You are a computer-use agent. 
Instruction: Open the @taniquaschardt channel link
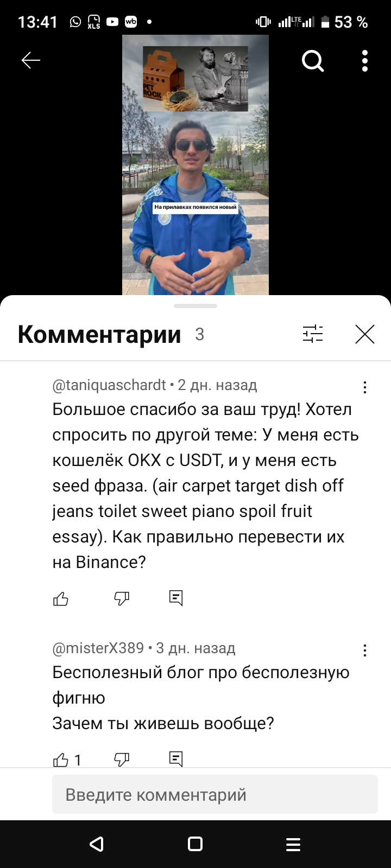[109, 385]
